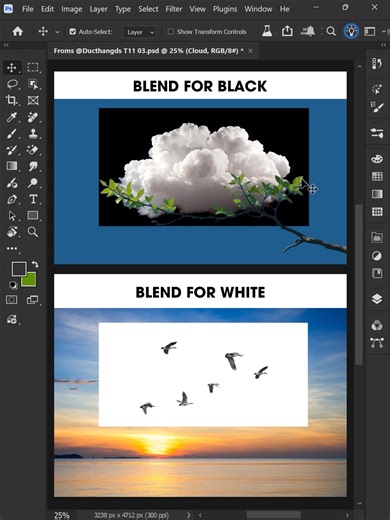Click the foreground color swatch
The width and height of the screenshot is (390, 520).
[x=18, y=269]
